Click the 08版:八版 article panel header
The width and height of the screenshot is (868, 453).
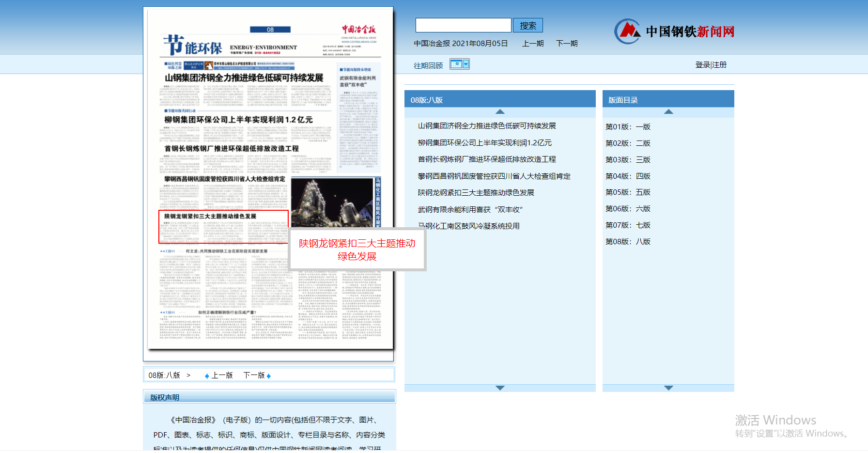pos(500,100)
